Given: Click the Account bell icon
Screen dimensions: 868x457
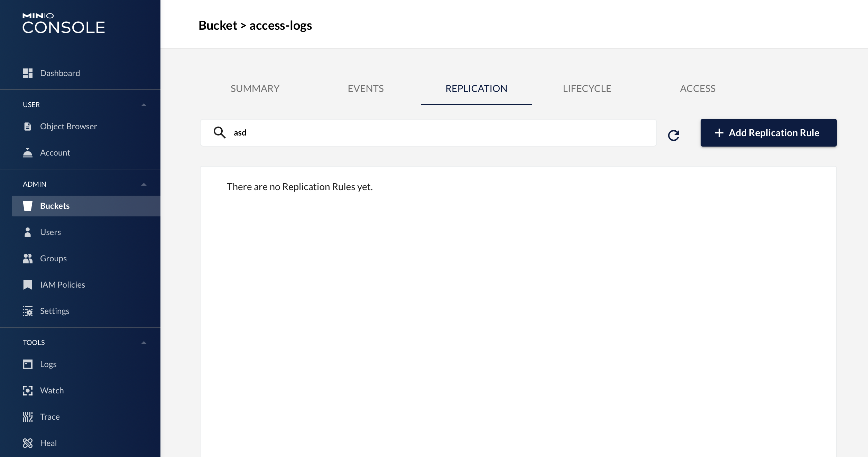Looking at the screenshot, I should click(x=28, y=153).
